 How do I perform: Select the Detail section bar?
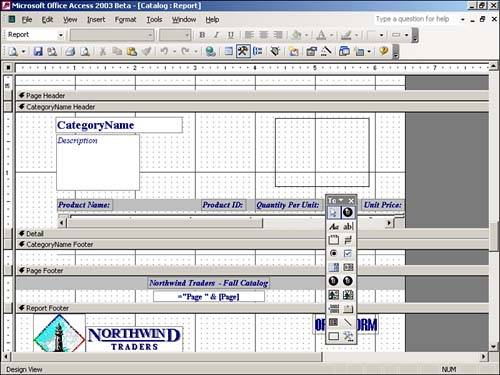252,234
